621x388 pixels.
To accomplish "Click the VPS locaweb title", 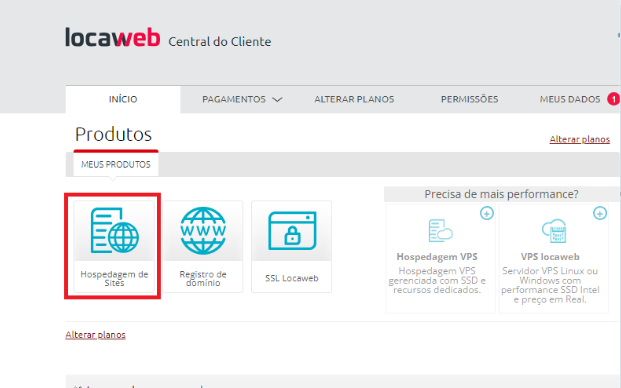I will pyautogui.click(x=550, y=257).
